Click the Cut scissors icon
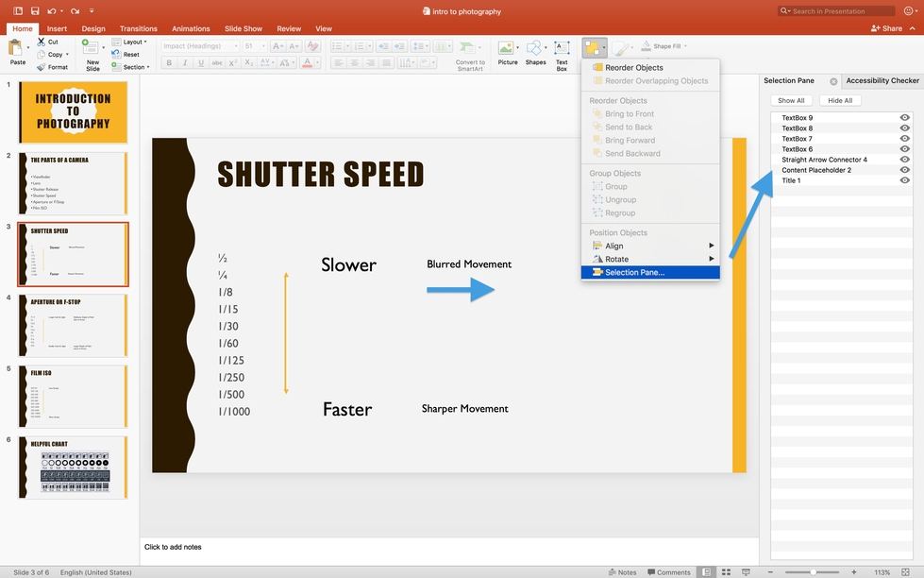This screenshot has height=578, width=924. 42,42
